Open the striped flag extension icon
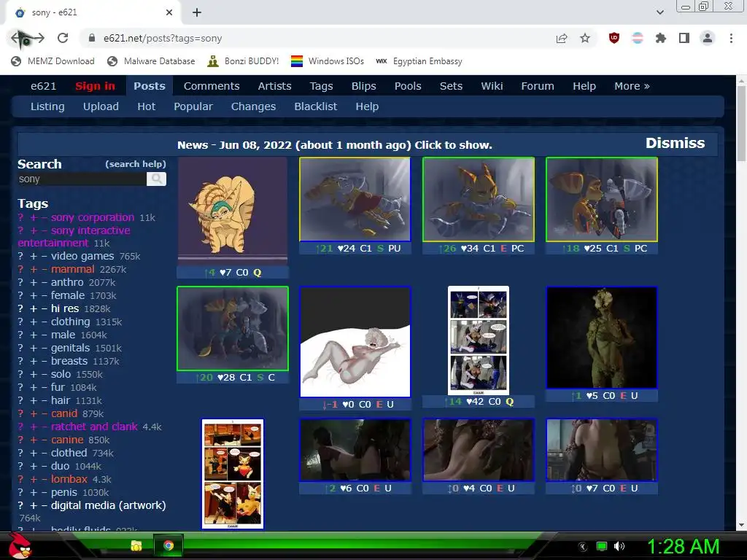 click(x=638, y=38)
